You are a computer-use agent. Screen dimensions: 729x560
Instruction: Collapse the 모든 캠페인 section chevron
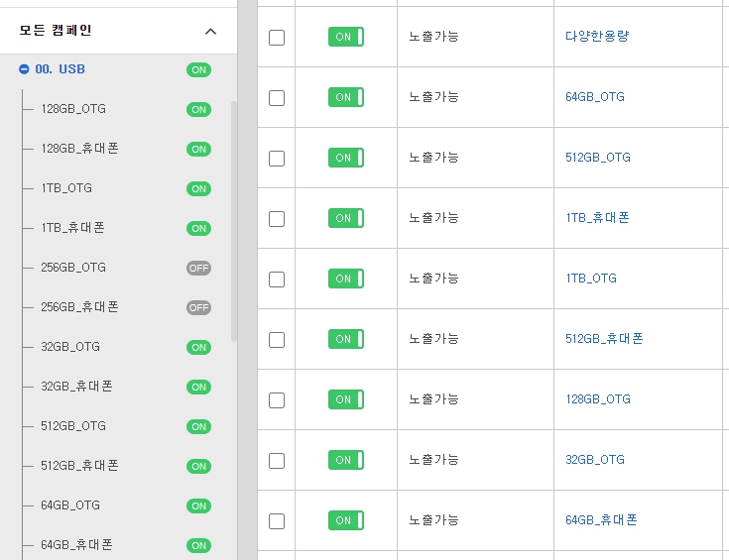click(210, 32)
